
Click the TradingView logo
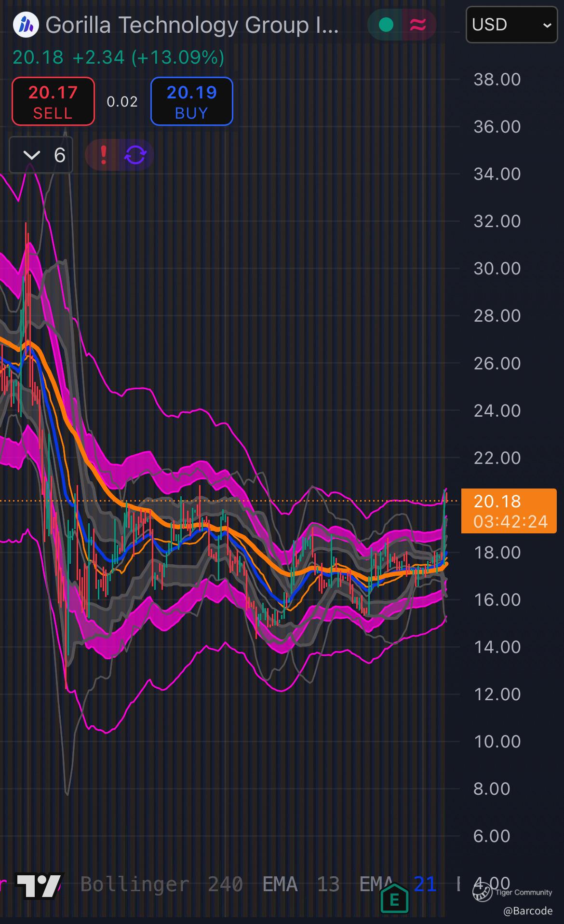tap(40, 885)
